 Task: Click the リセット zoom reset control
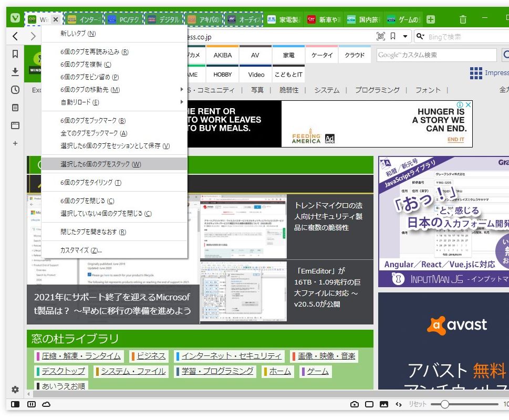[x=418, y=404]
